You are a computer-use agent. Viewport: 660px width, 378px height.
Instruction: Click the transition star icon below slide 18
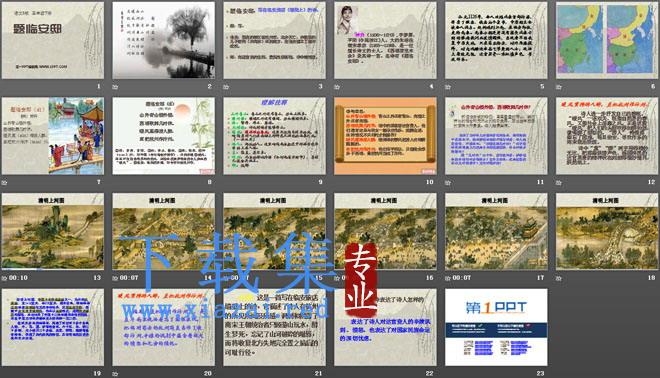[559, 278]
